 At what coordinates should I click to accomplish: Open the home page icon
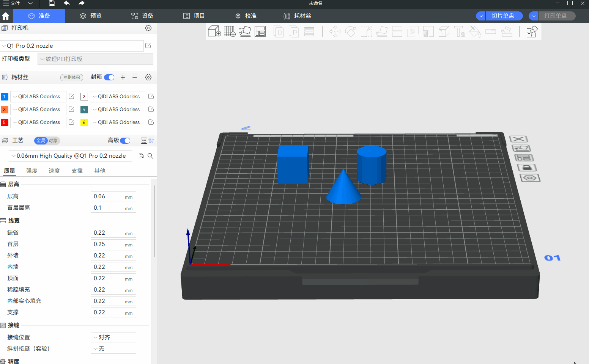tap(6, 16)
